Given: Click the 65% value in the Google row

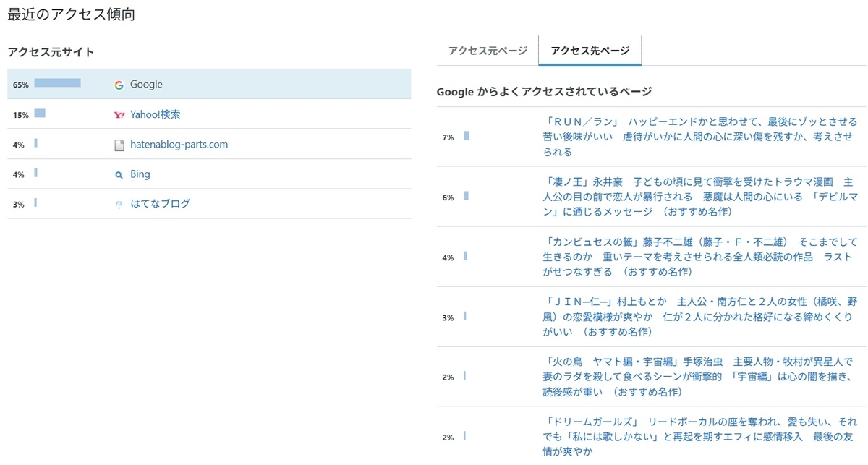Looking at the screenshot, I should (20, 85).
